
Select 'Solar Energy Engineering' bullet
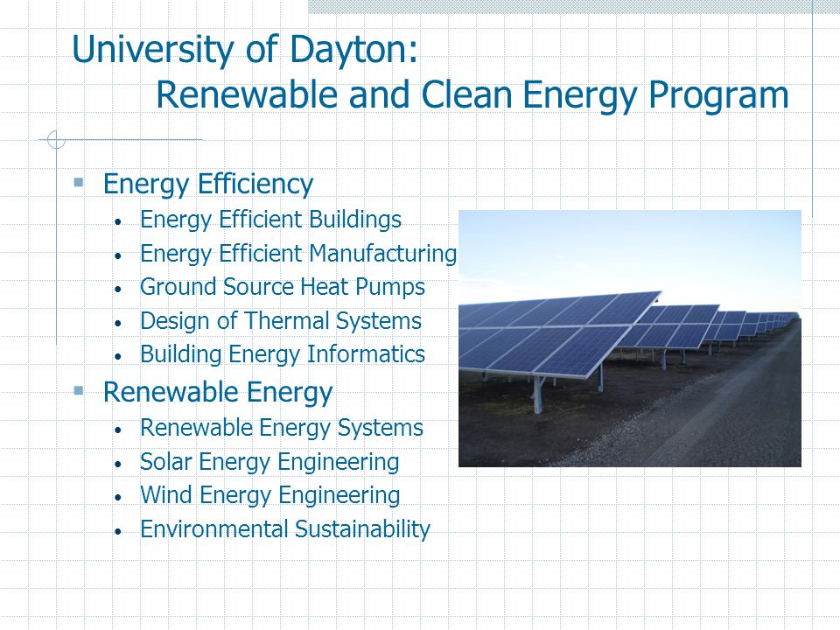pos(269,462)
